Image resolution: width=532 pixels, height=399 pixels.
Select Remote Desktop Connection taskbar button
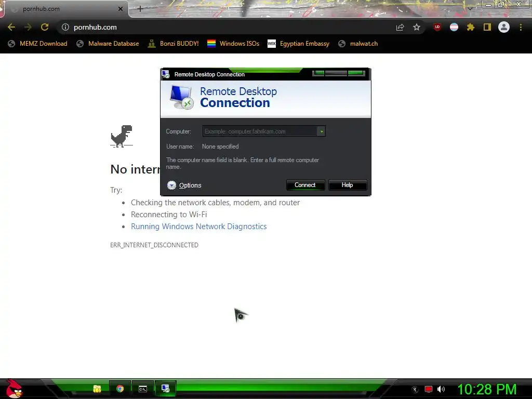point(166,389)
